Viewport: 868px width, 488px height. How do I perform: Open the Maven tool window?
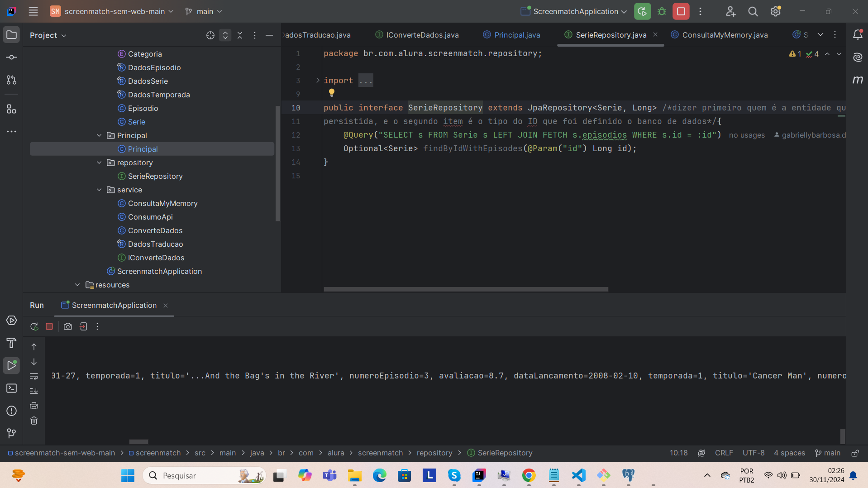(858, 80)
